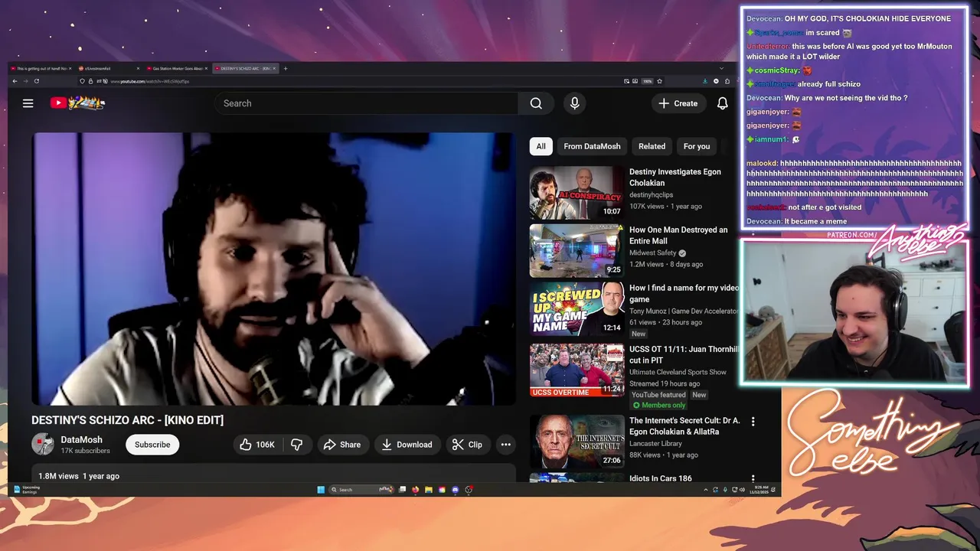Open more options for The Internet's Secret Cult video
The height and width of the screenshot is (551, 980).
coord(753,422)
